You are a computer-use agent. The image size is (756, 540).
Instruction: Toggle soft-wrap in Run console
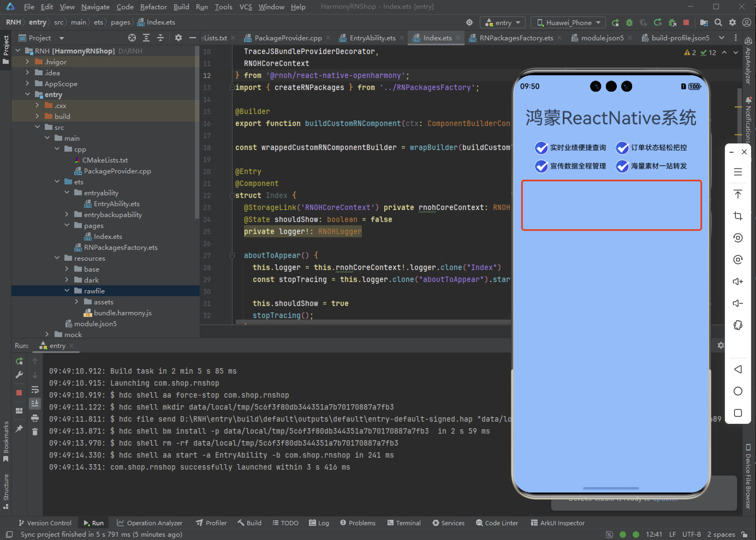click(x=35, y=389)
